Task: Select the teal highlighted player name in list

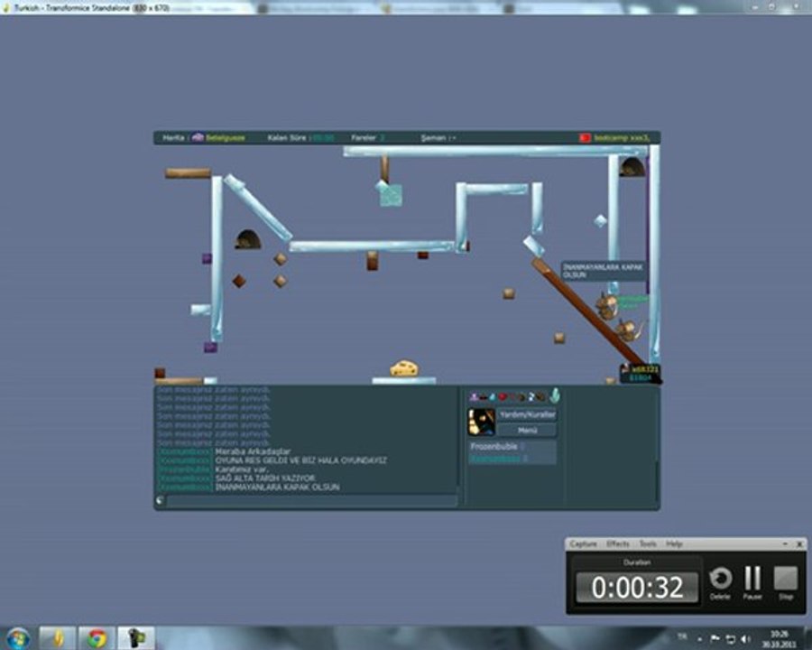Action: coord(494,459)
